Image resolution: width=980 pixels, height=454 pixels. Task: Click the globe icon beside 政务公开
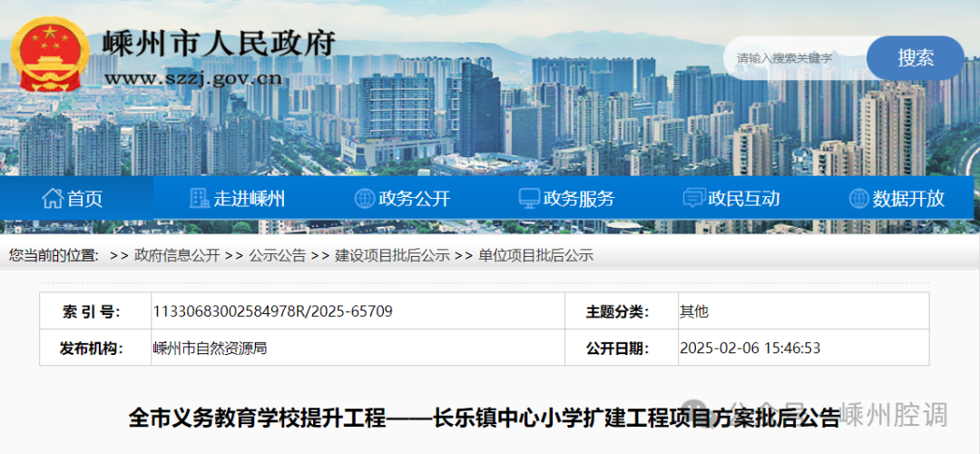[364, 198]
